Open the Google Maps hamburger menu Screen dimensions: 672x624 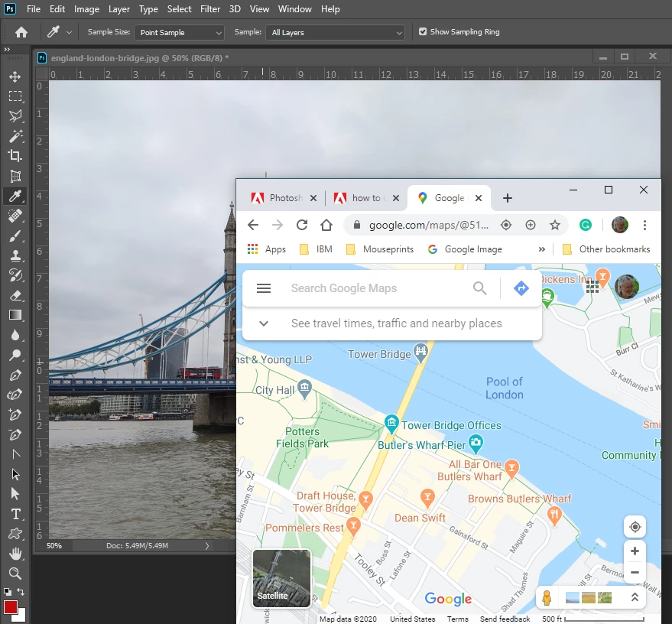(x=264, y=288)
